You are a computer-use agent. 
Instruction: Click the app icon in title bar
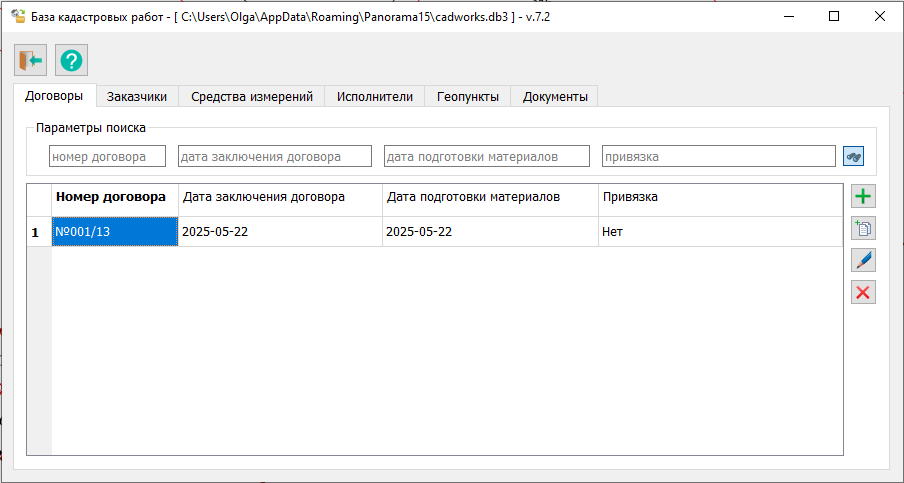click(x=17, y=16)
